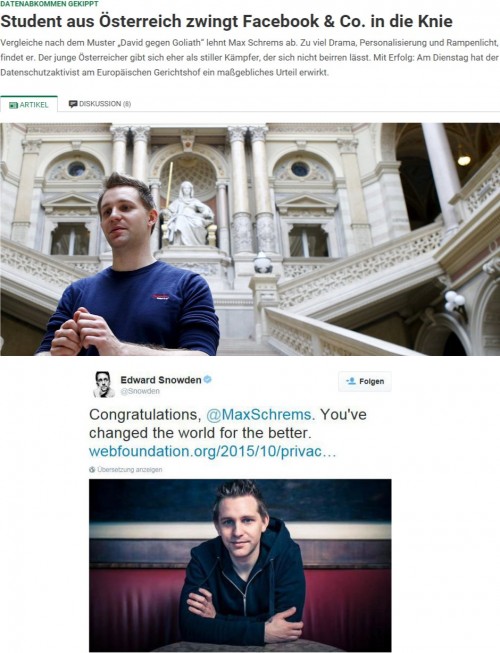Click the article icon on Artikel tab
Screen dimensions: 500x653
tap(14, 105)
